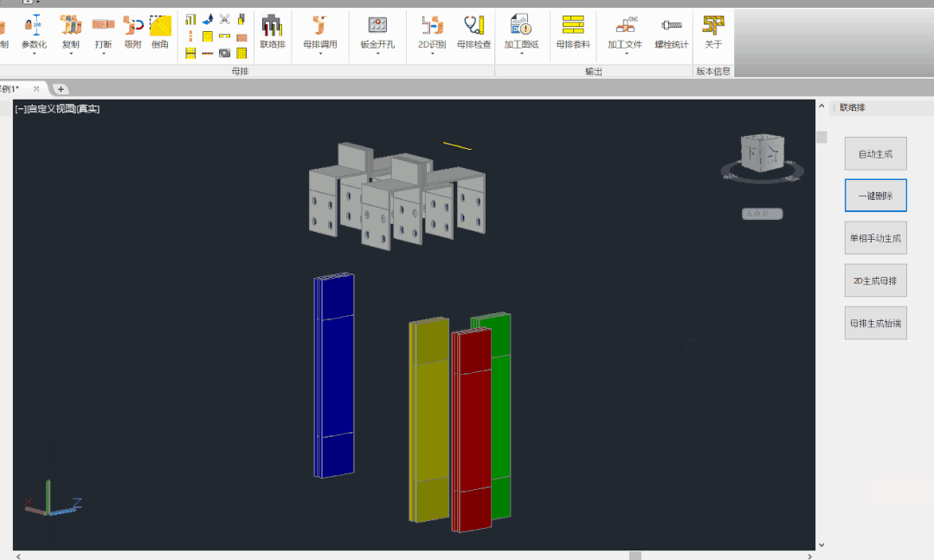Click the 参数化 parametric lock icon

(x=34, y=25)
